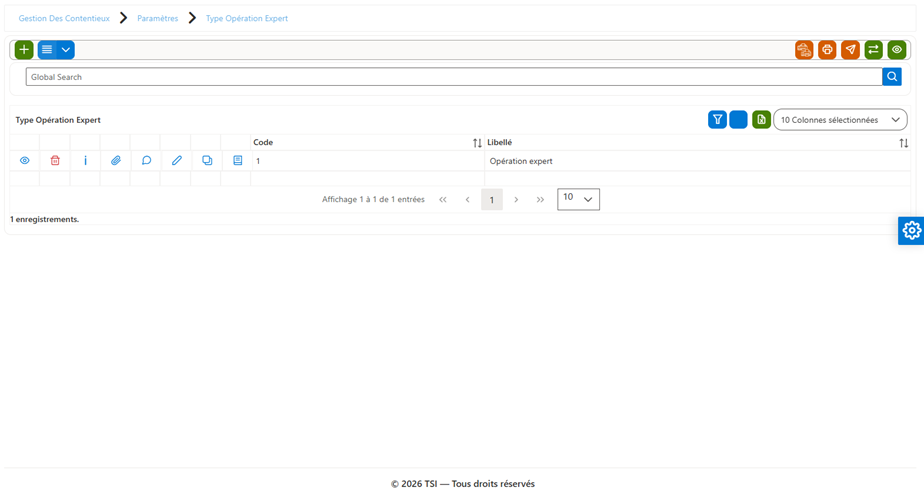
Task: Click 'Affichage 1 à 1 de 1 entrées' text
Action: [373, 199]
